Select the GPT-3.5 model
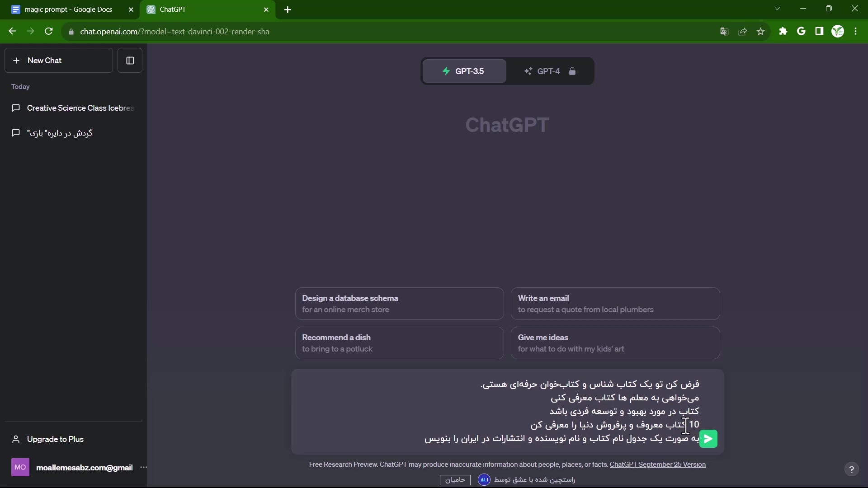The width and height of the screenshot is (868, 488). 464,71
